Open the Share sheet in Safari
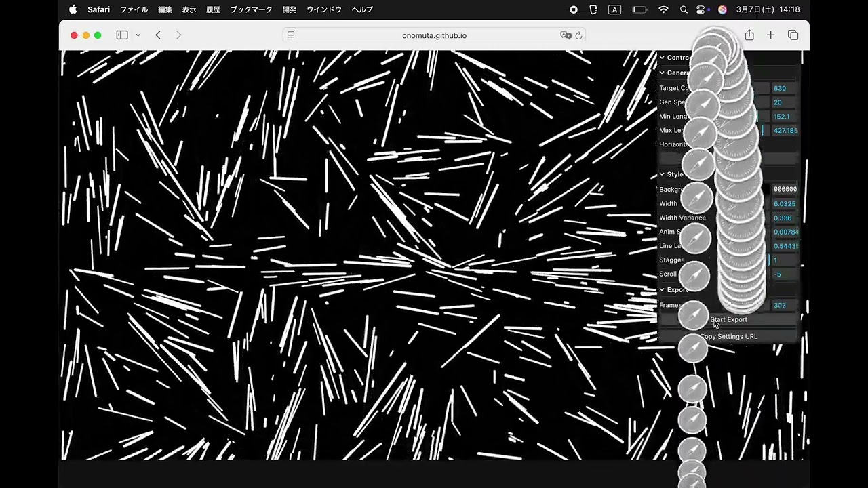This screenshot has height=488, width=868. pyautogui.click(x=749, y=35)
